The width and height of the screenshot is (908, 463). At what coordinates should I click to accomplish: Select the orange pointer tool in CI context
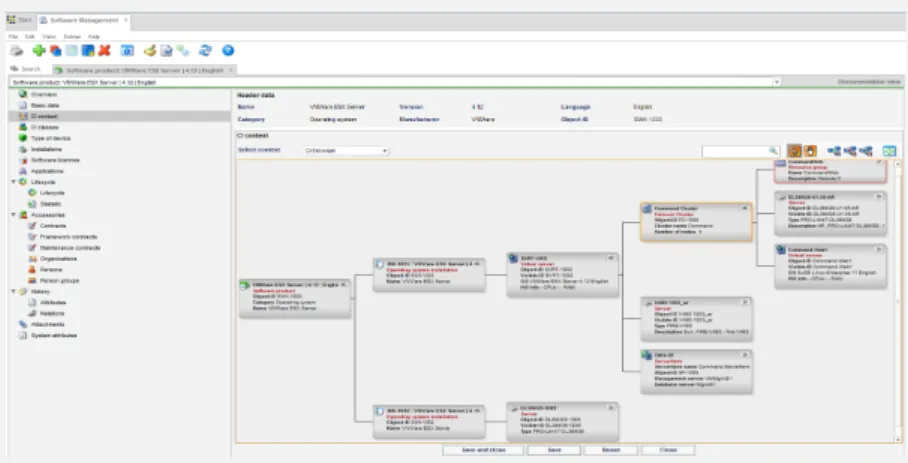point(794,151)
